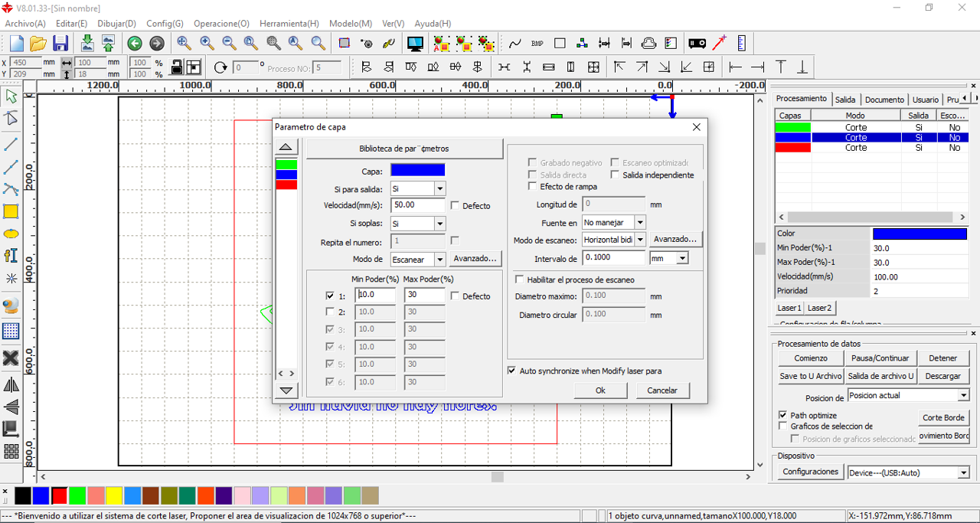The height and width of the screenshot is (523, 980).
Task: Click the monitor preview icon in toolbar
Action: (415, 44)
